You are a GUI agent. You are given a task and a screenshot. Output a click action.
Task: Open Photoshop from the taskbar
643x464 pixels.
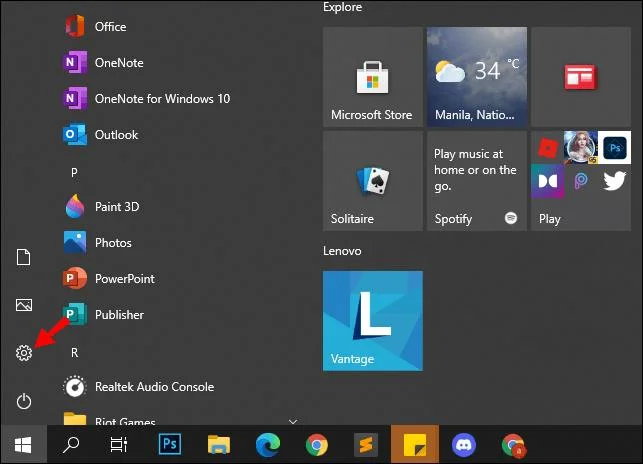click(170, 445)
